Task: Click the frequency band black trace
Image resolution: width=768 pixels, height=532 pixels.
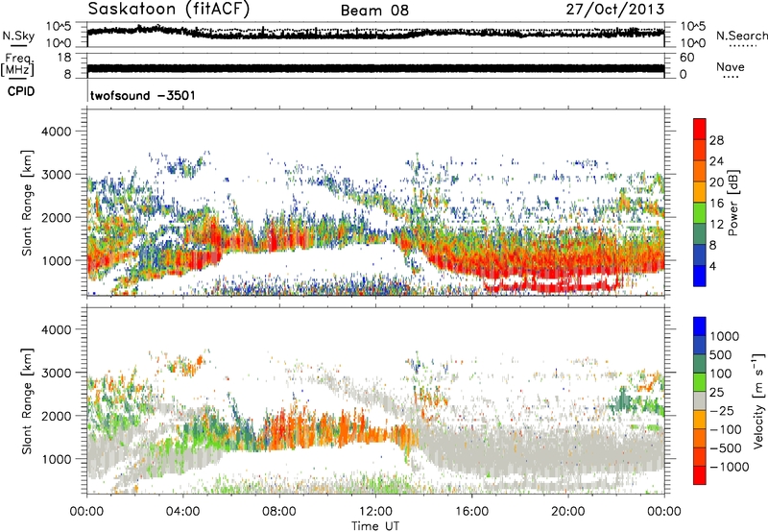Action: tap(375, 68)
